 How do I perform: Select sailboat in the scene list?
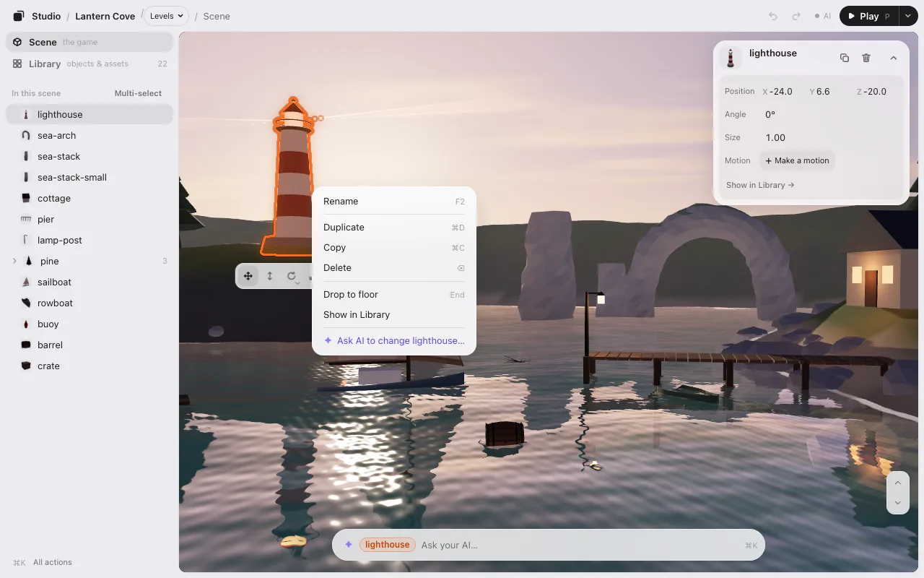90,282
